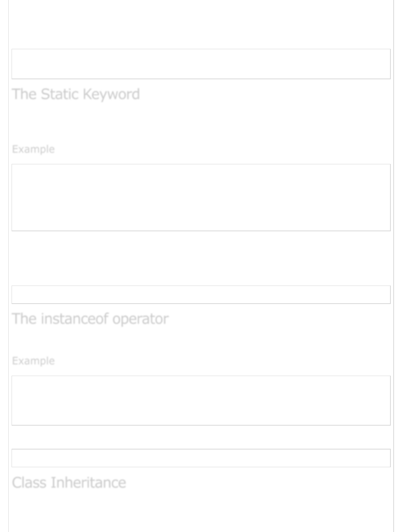Click the empty box above Class Inheritance heading
The height and width of the screenshot is (532, 402).
(201, 458)
